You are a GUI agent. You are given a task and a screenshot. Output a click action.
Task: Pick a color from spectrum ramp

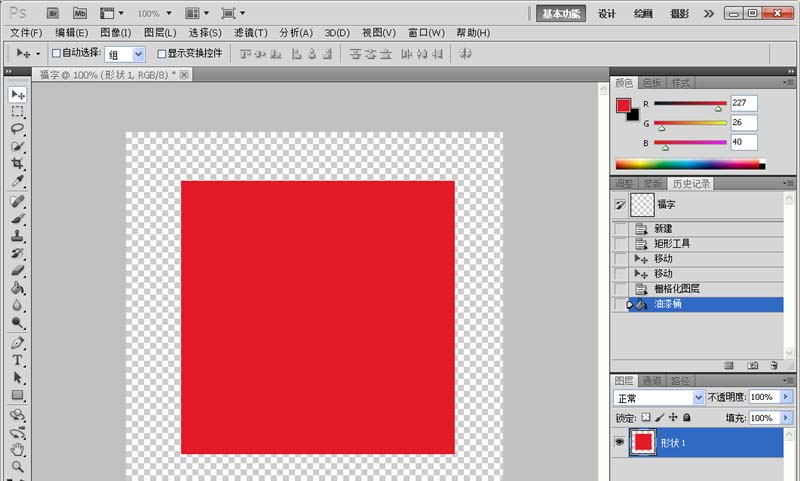(690, 164)
